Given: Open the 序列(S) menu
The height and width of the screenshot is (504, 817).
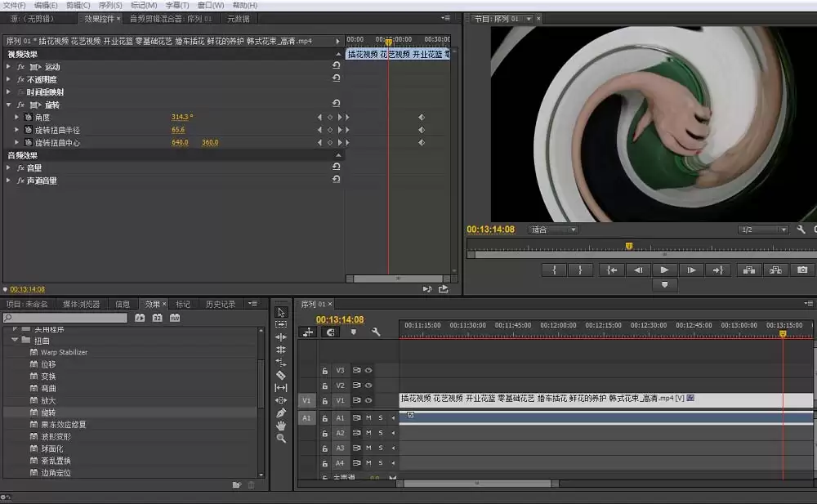Looking at the screenshot, I should (110, 5).
